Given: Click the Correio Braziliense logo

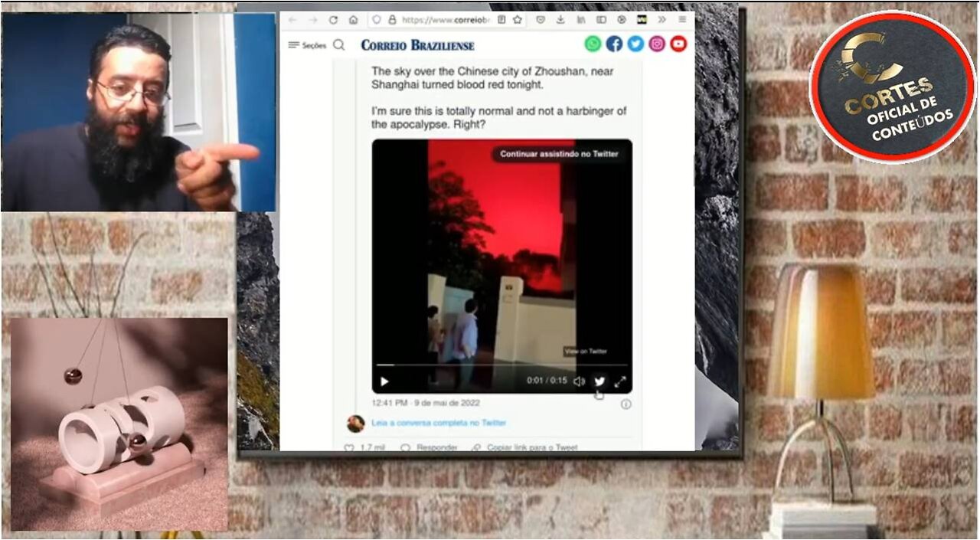Looking at the screenshot, I should click(417, 45).
